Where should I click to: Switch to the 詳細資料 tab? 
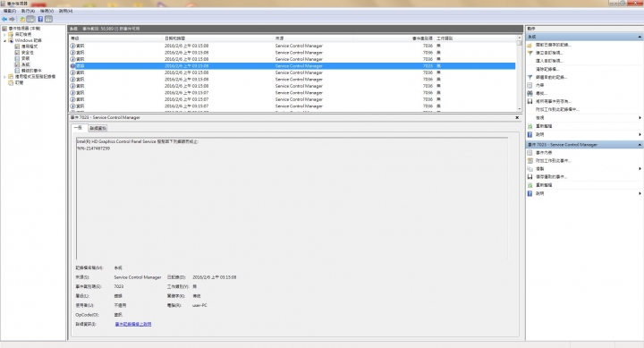pos(97,128)
